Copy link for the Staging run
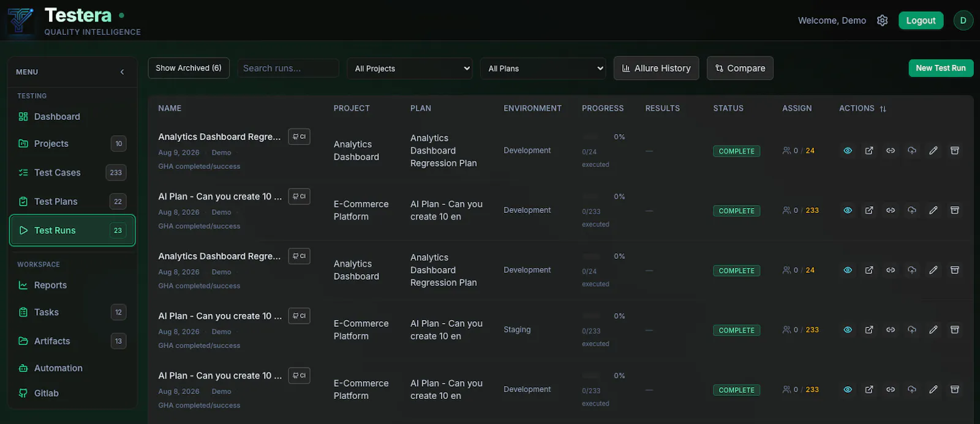Screen dimensions: 980x424 tap(891, 330)
